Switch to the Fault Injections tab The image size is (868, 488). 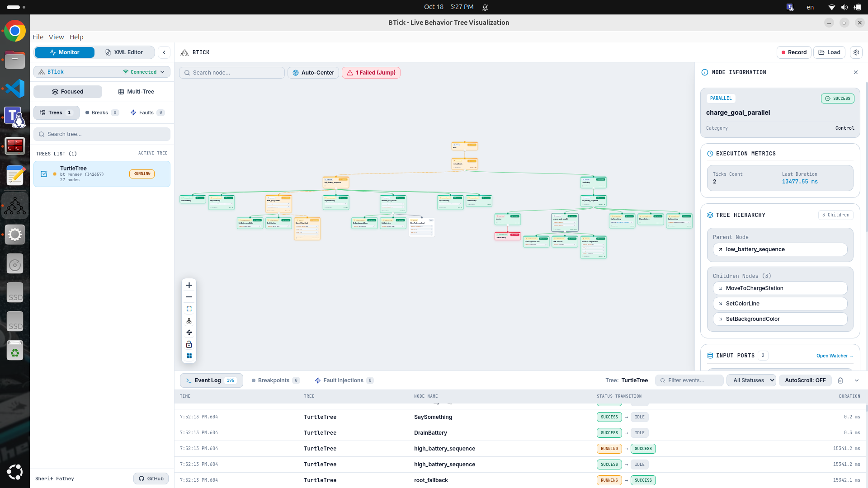tap(344, 380)
